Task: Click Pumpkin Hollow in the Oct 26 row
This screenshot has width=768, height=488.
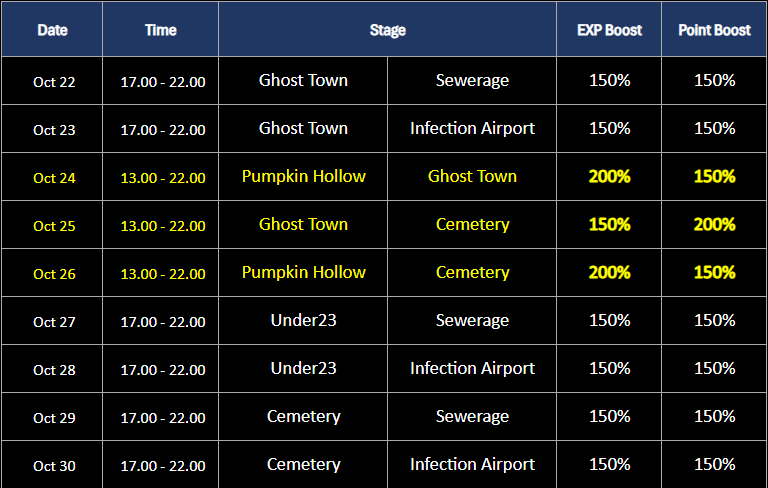Action: (303, 273)
